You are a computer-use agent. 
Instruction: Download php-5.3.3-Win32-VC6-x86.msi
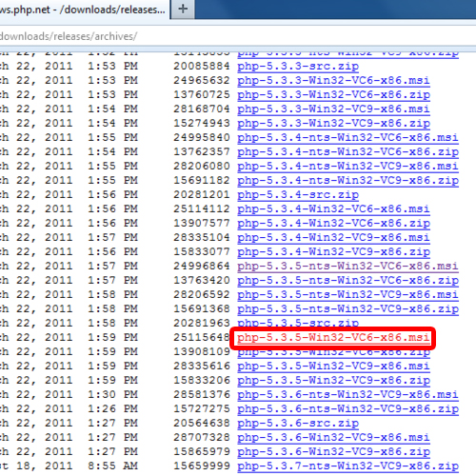pos(333,80)
